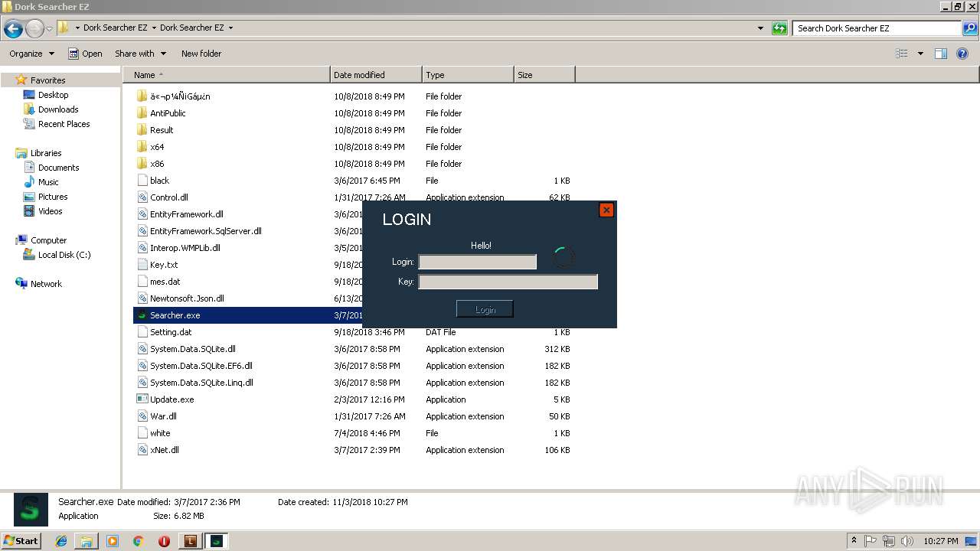Click the Start button
Screen dimensions: 980x551
21,541
